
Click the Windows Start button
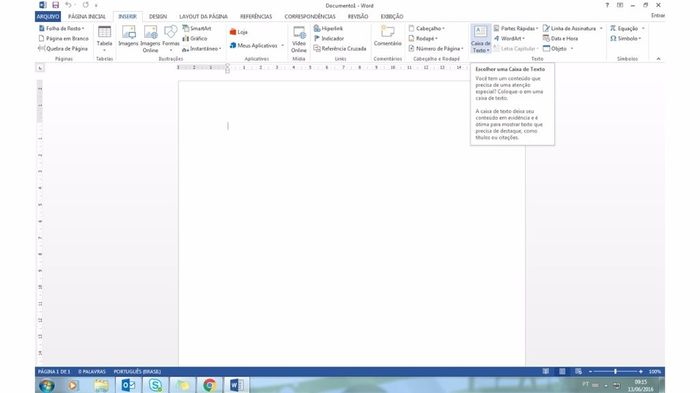pyautogui.click(x=46, y=385)
